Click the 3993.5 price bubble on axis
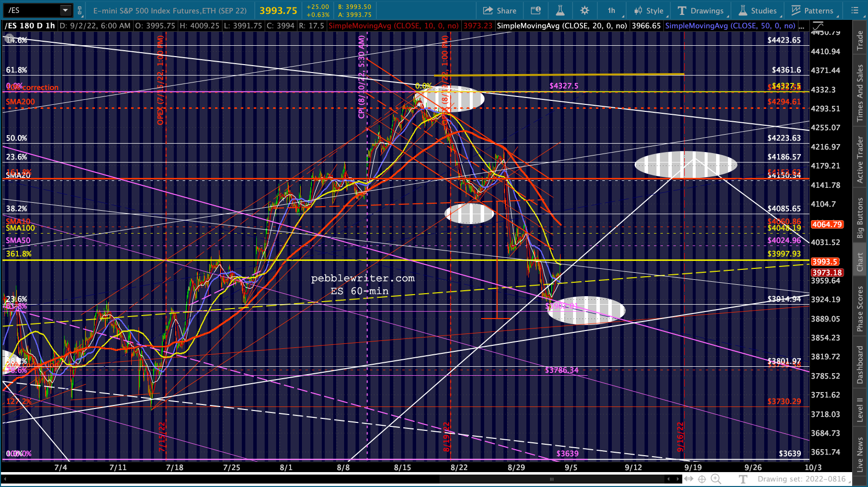This screenshot has width=868, height=487. (825, 262)
